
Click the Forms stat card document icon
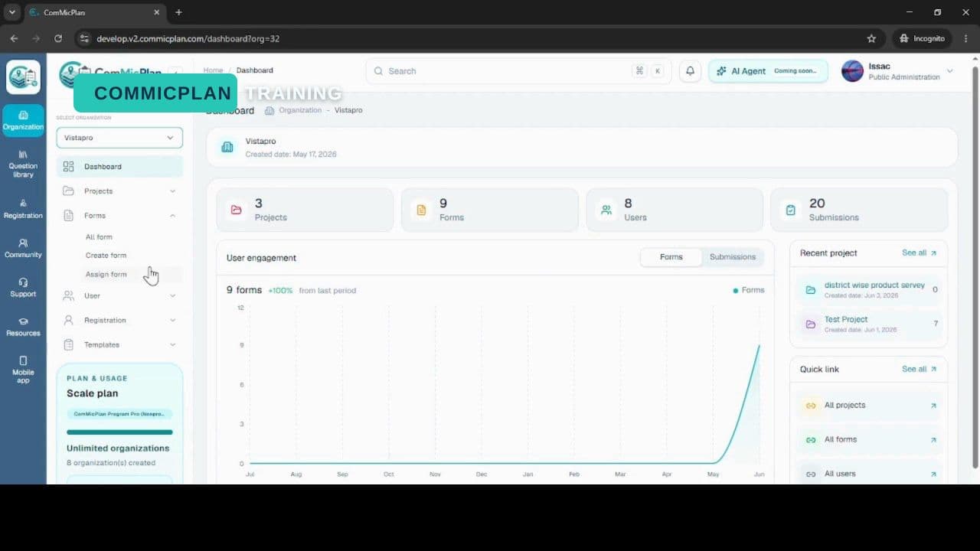click(x=421, y=210)
